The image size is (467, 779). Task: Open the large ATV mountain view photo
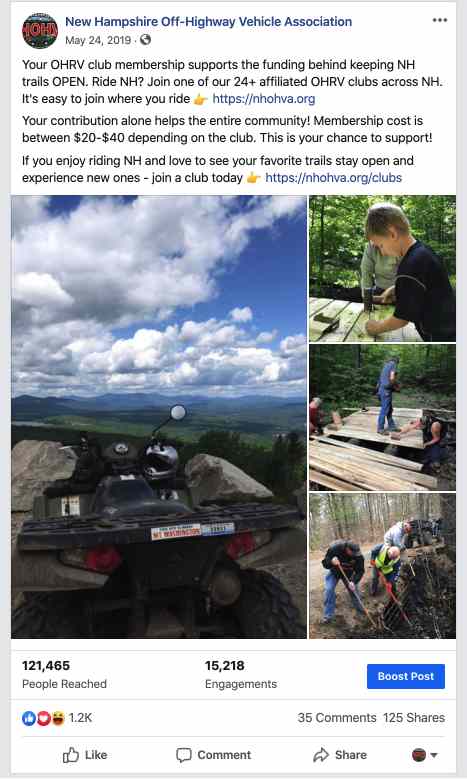click(159, 417)
